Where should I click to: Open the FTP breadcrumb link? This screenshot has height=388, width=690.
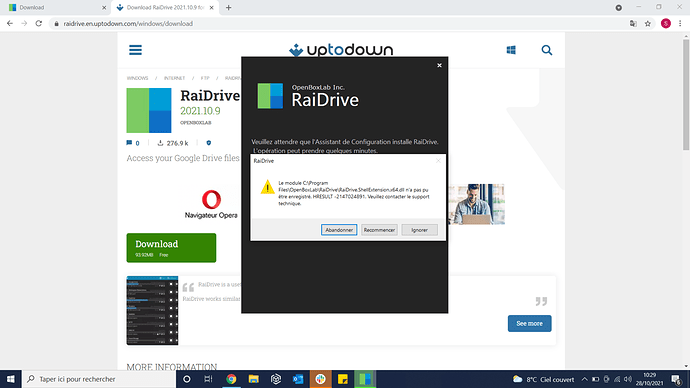click(205, 78)
